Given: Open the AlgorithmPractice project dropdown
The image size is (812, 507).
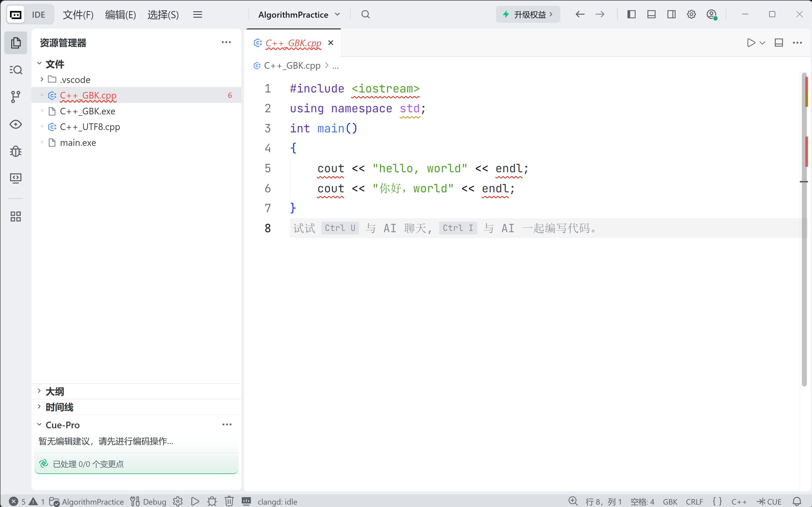Looking at the screenshot, I should click(x=299, y=15).
